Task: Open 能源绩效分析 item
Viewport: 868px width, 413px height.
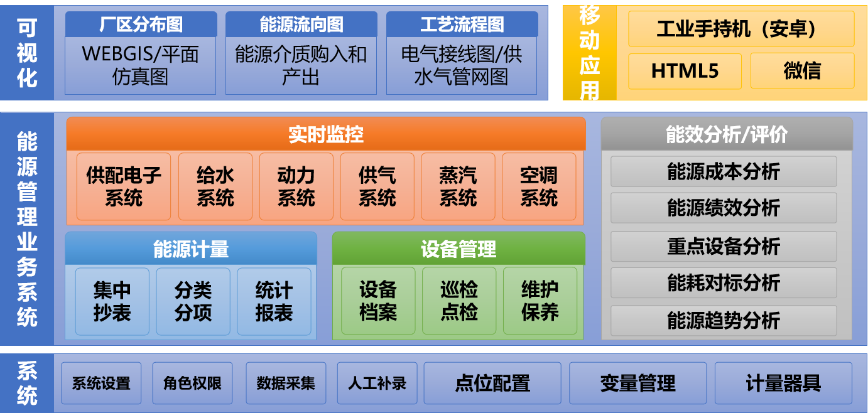Action: click(724, 208)
